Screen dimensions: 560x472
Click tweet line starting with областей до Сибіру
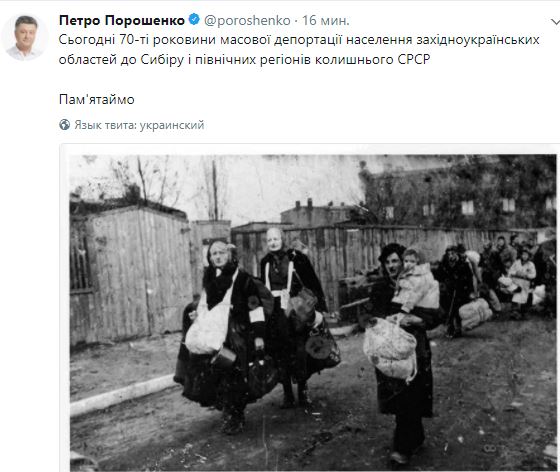tap(245, 59)
